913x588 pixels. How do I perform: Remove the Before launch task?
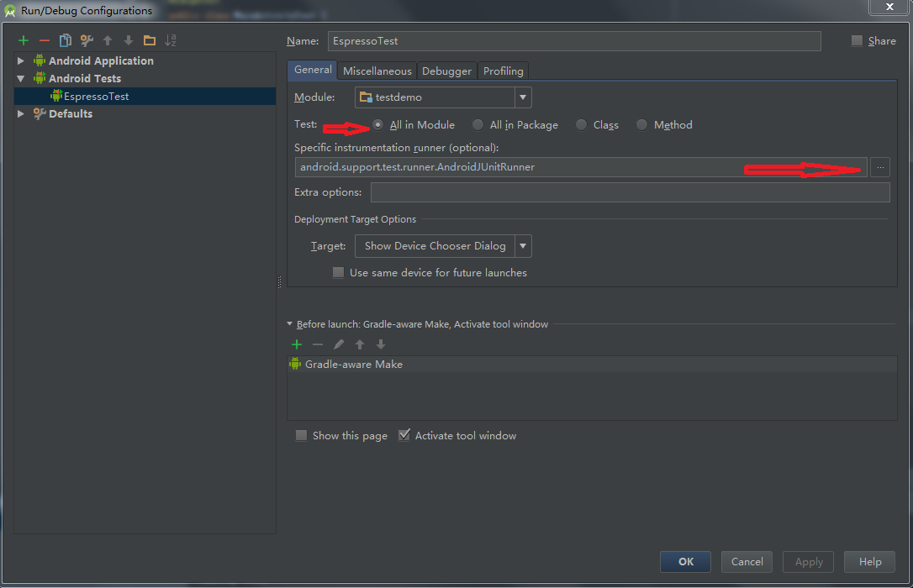[x=317, y=344]
